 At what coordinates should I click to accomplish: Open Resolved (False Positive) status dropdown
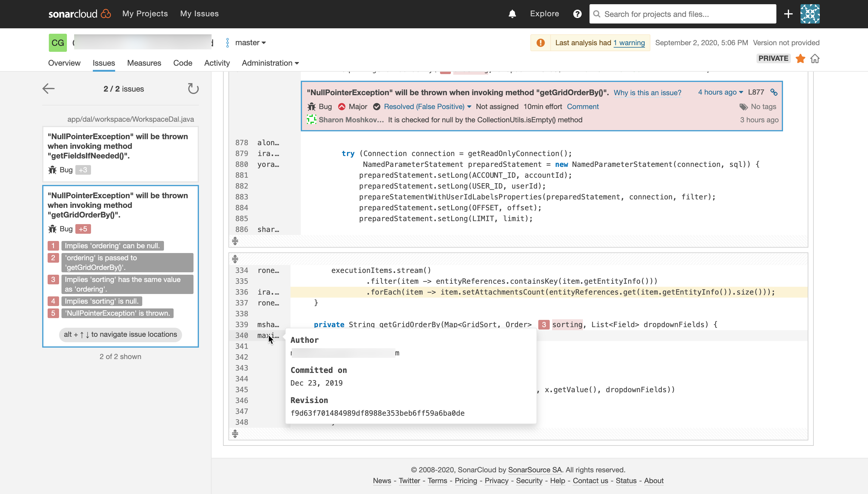pos(427,107)
